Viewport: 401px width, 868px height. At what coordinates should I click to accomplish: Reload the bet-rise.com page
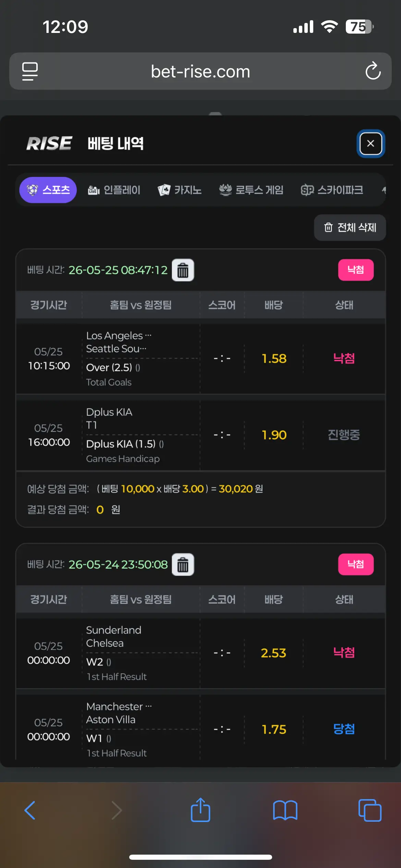click(x=373, y=71)
